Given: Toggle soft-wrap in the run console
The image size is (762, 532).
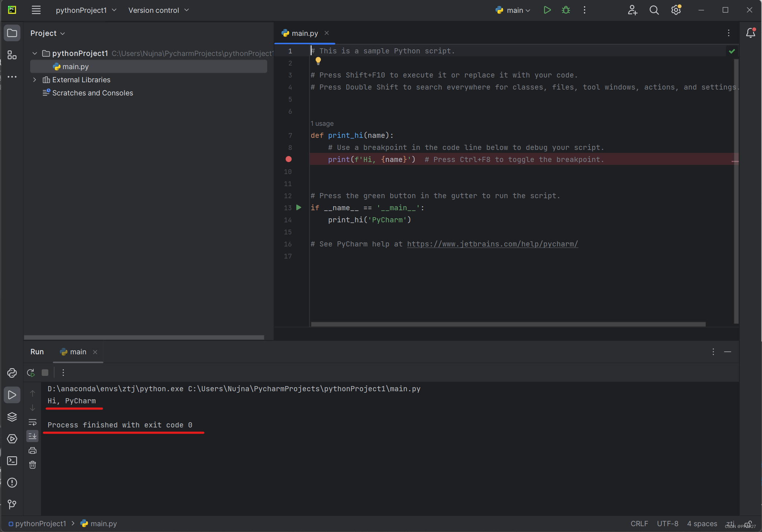Looking at the screenshot, I should (33, 422).
